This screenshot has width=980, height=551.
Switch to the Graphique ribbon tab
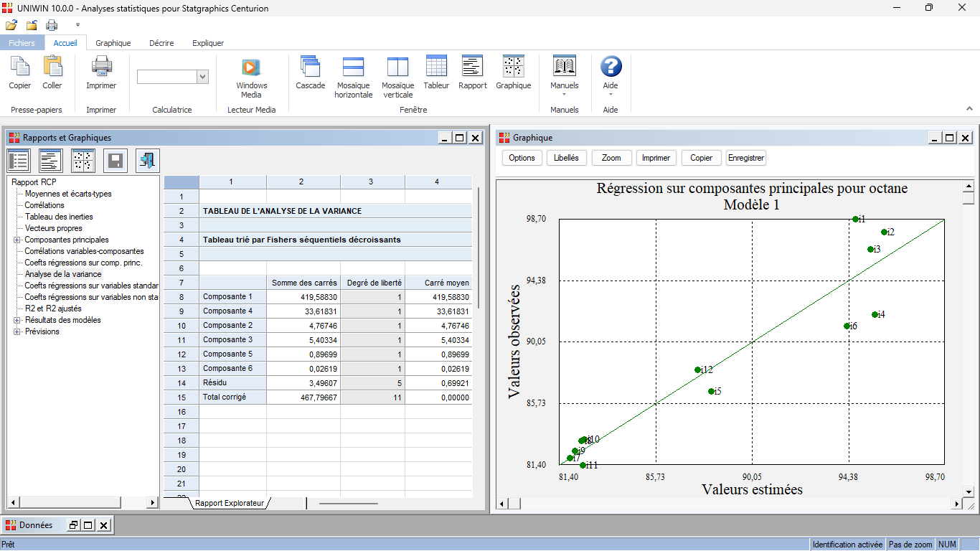[113, 43]
